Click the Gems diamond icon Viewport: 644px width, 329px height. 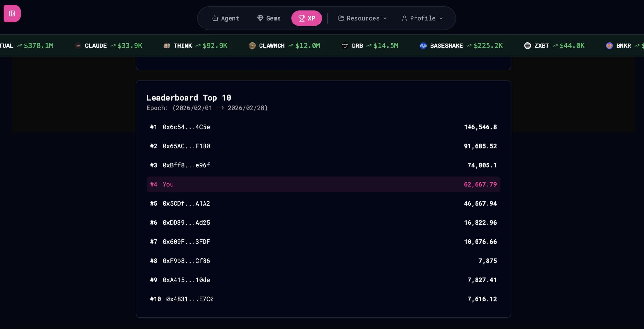tap(260, 18)
